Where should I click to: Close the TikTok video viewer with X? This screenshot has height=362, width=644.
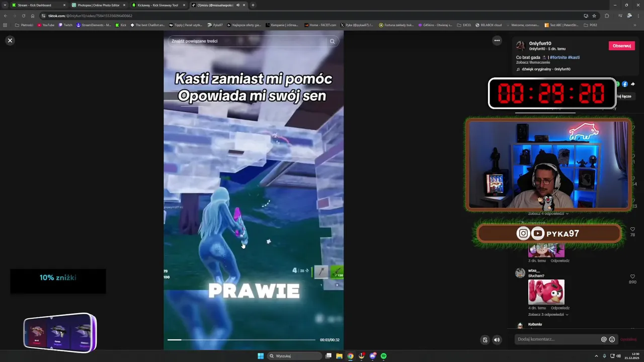point(10,40)
